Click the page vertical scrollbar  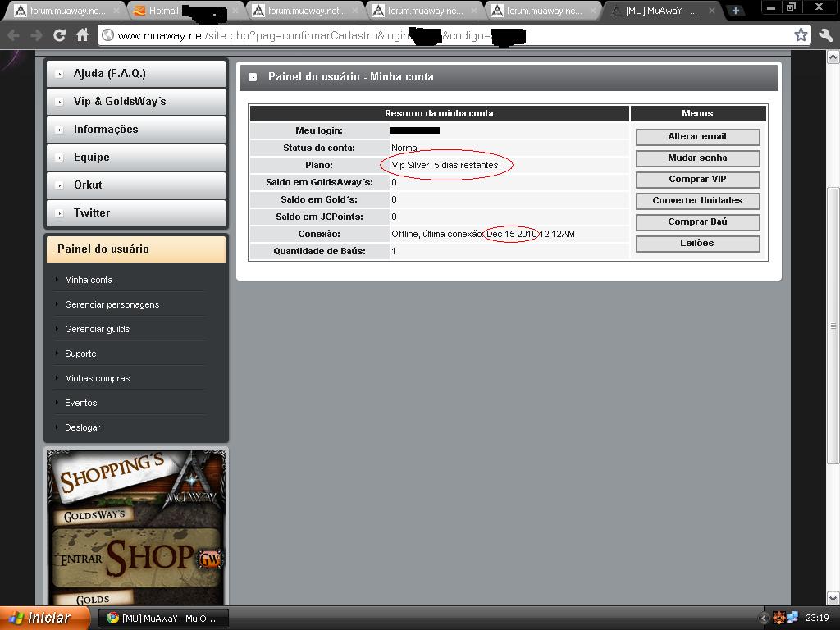(x=833, y=328)
